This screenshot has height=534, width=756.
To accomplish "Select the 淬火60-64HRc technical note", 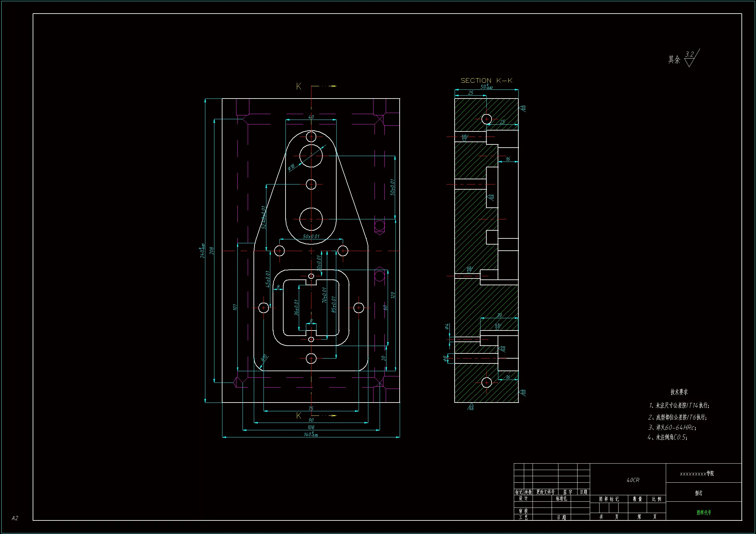I will (x=672, y=427).
